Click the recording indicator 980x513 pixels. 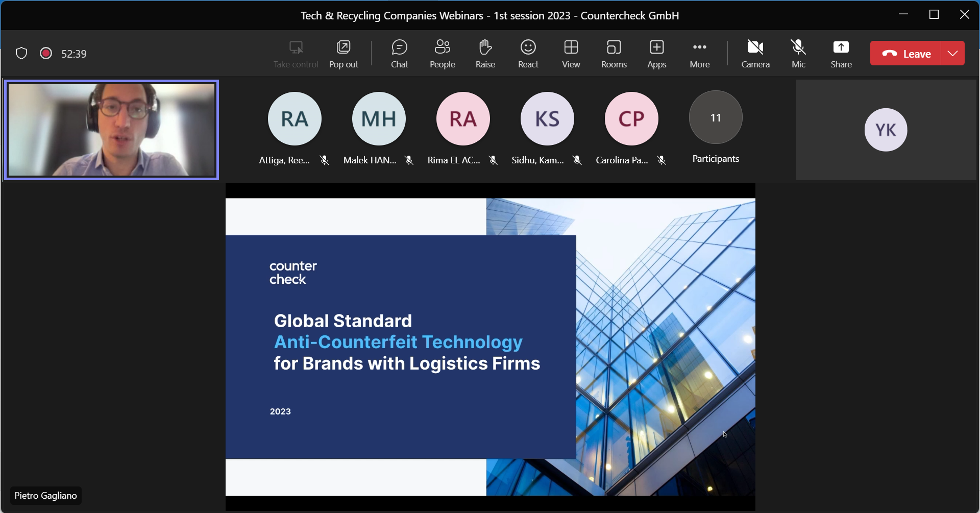(46, 53)
